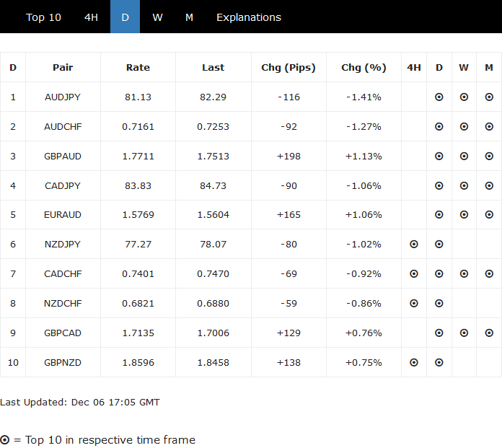Click the EURAUD weekly top-10 marker icon
Image resolution: width=502 pixels, height=448 pixels.
pos(464,215)
